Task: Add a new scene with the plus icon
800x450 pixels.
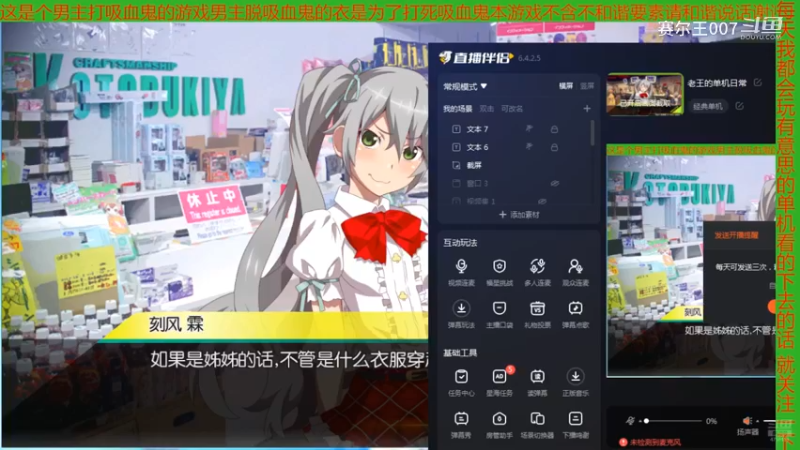Action: 587,109
